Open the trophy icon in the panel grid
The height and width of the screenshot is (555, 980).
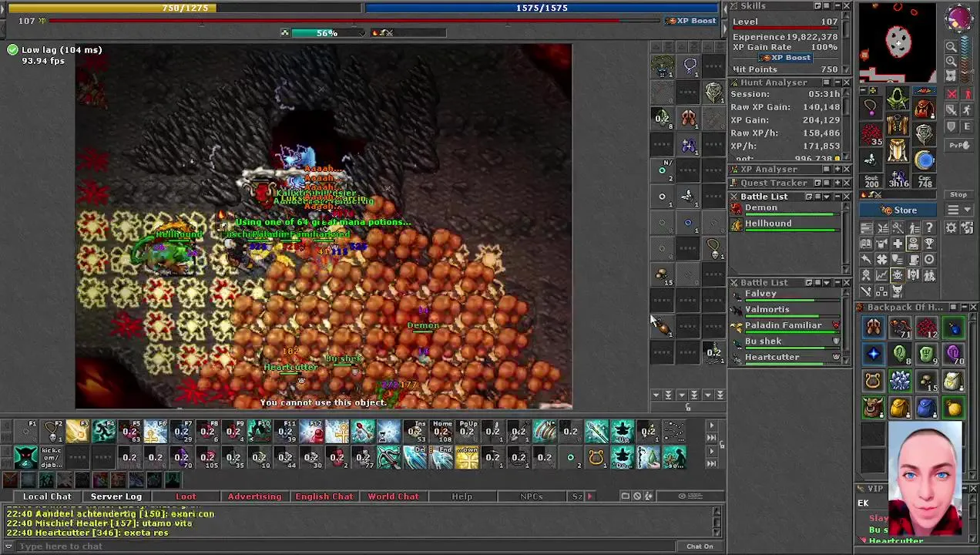929,243
